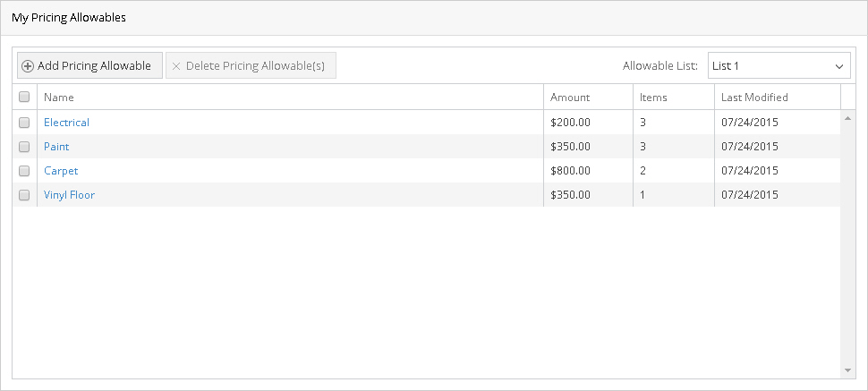Click the chevron arrow of List 1 combo box
Screen dimensions: 868x391
838,66
